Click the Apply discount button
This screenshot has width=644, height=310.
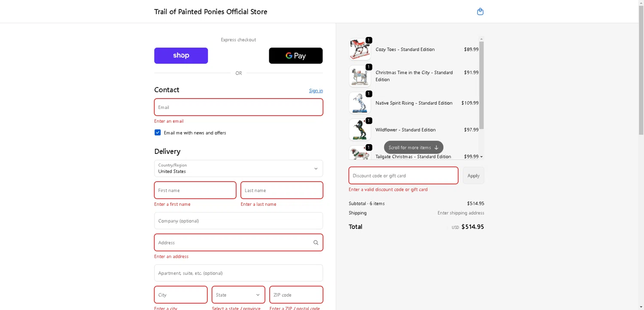pos(474,176)
